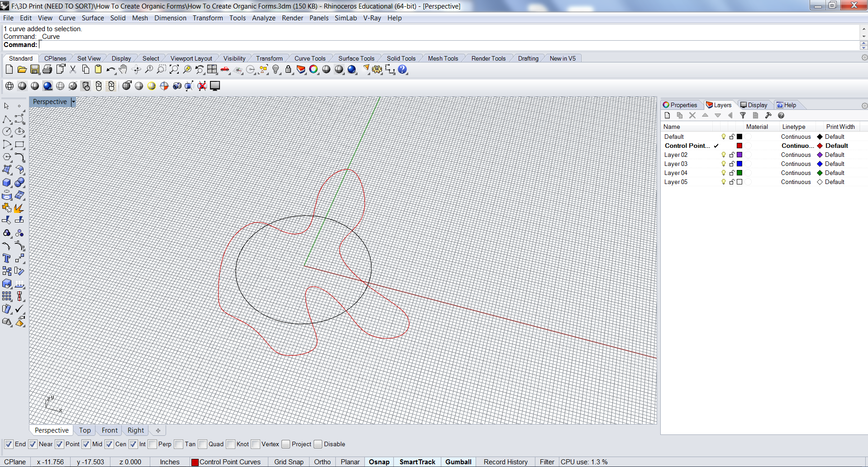
Task: Select the Rectangle tool in left sidebar
Action: (x=19, y=145)
